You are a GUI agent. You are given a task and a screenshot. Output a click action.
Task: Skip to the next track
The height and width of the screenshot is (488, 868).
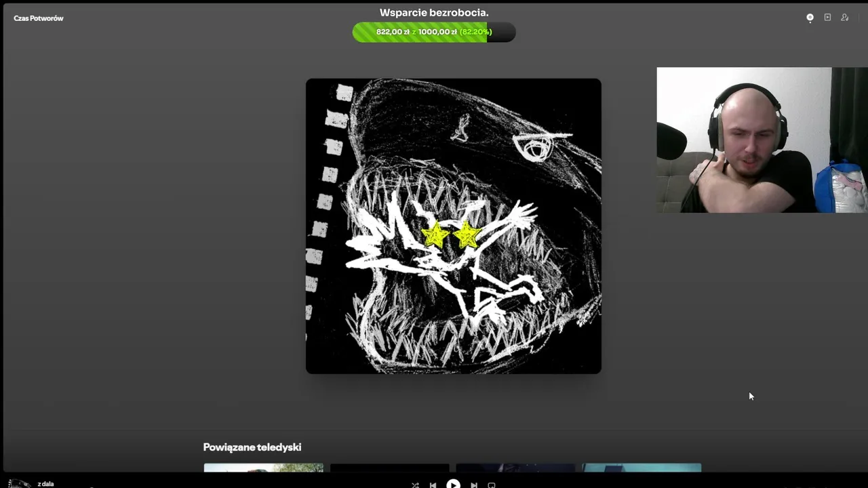coord(473,485)
